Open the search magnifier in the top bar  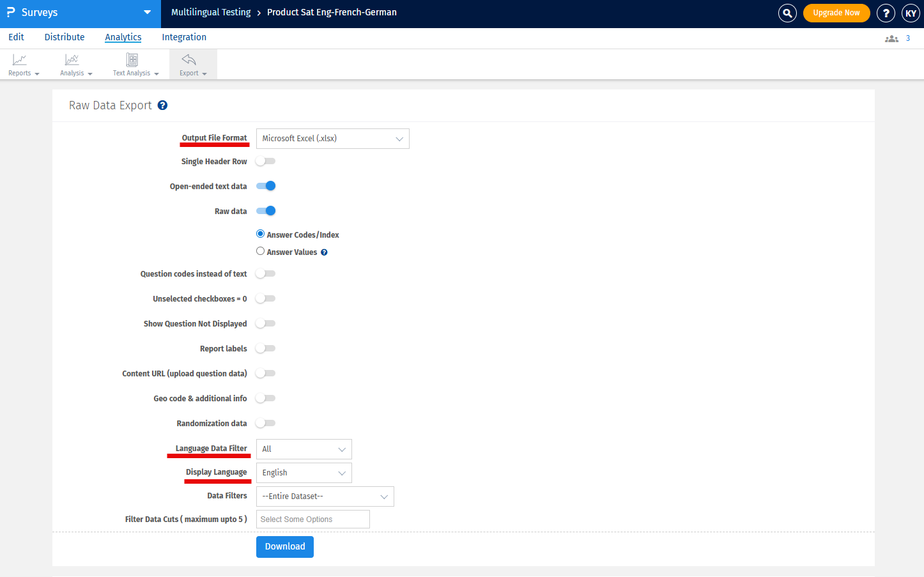click(x=787, y=13)
